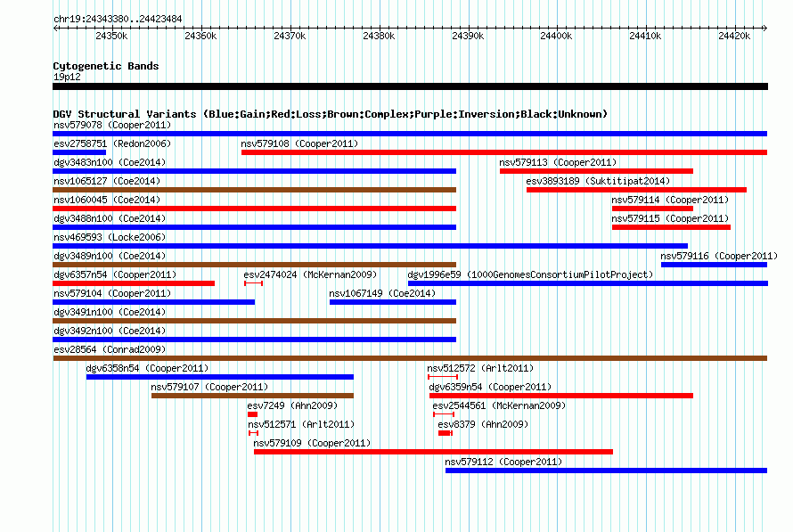Select the red dgv6357n54 loss bar

tap(134, 283)
